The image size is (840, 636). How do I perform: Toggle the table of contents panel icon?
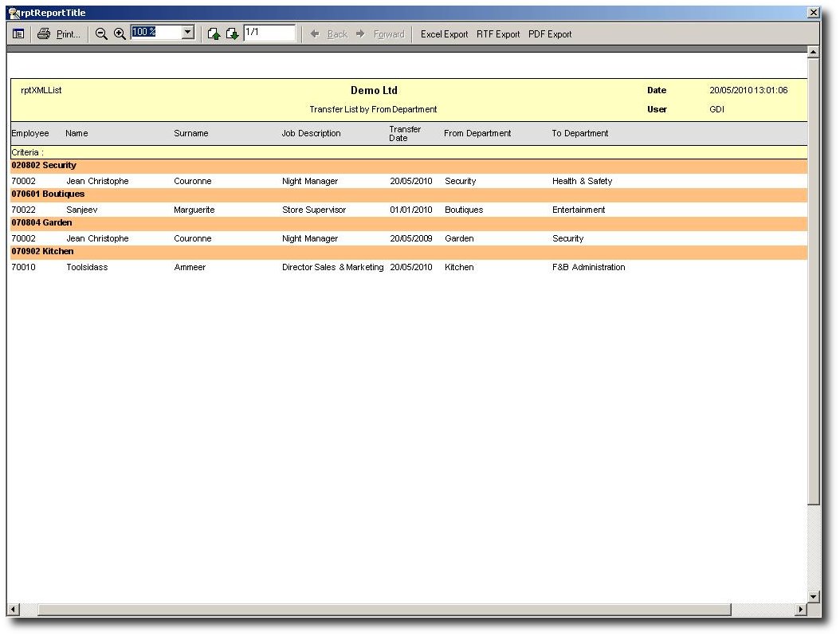tap(18, 34)
